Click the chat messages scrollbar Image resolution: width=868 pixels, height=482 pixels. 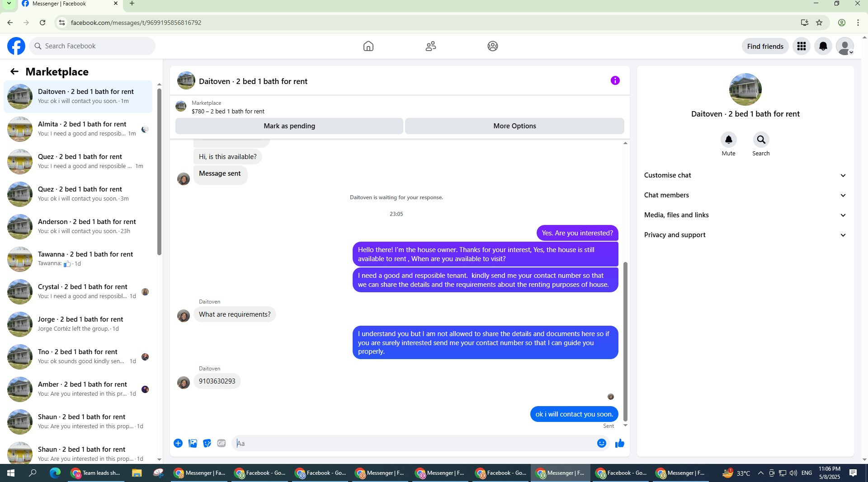click(x=626, y=341)
